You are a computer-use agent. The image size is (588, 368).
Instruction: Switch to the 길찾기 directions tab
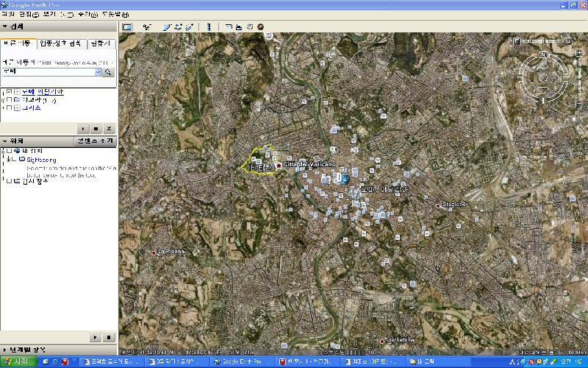pos(101,44)
